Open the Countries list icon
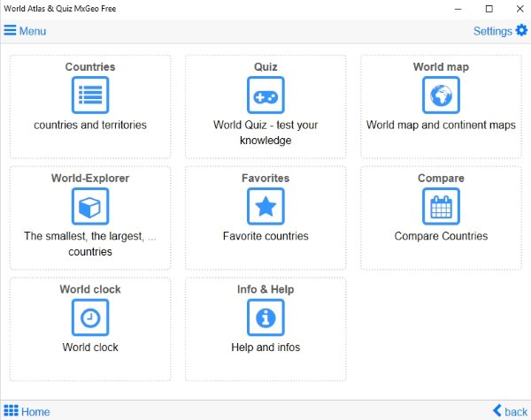This screenshot has height=420, width=531. coord(90,95)
